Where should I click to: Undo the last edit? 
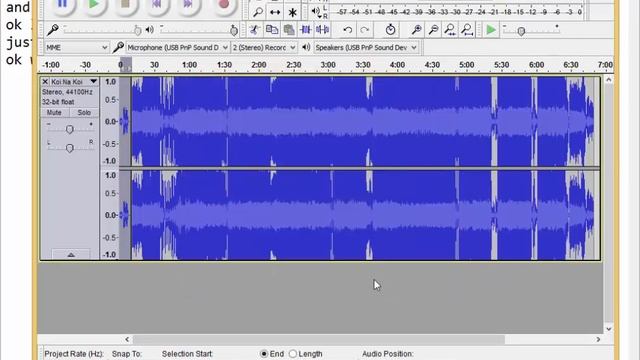click(x=348, y=30)
